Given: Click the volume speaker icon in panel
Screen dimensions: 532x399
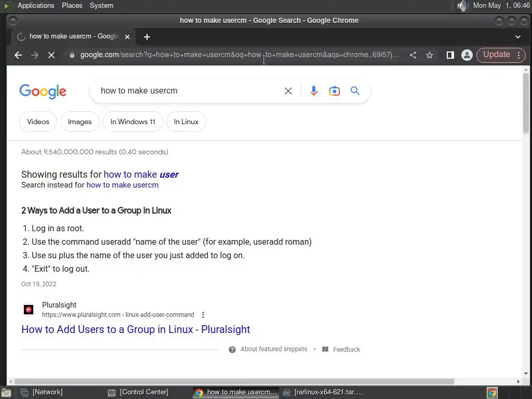Looking at the screenshot, I should pos(462,6).
